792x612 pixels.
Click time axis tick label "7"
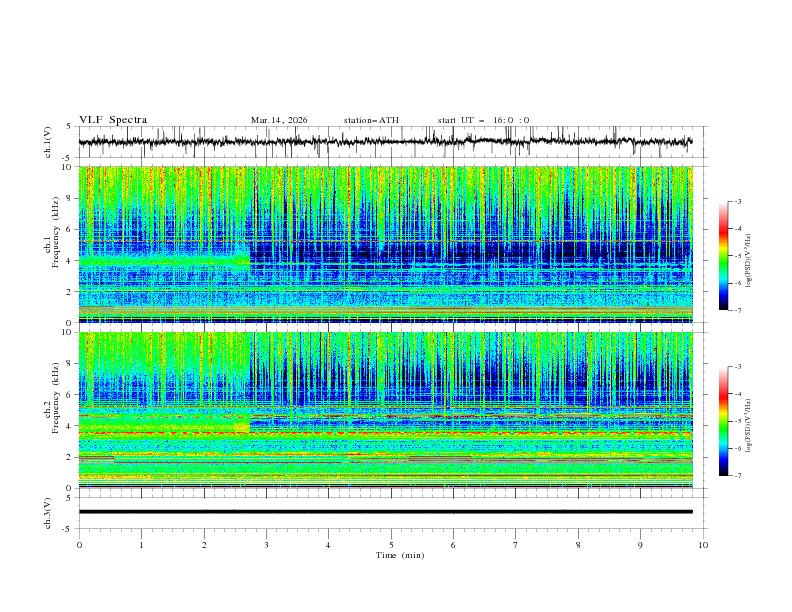(516, 545)
